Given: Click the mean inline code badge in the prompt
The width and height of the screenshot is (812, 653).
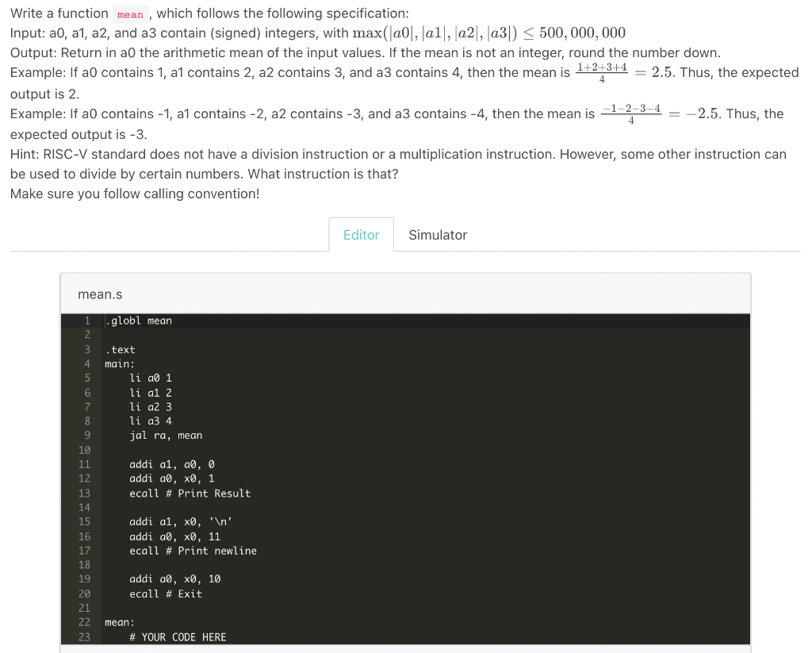Looking at the screenshot, I should pyautogui.click(x=129, y=13).
